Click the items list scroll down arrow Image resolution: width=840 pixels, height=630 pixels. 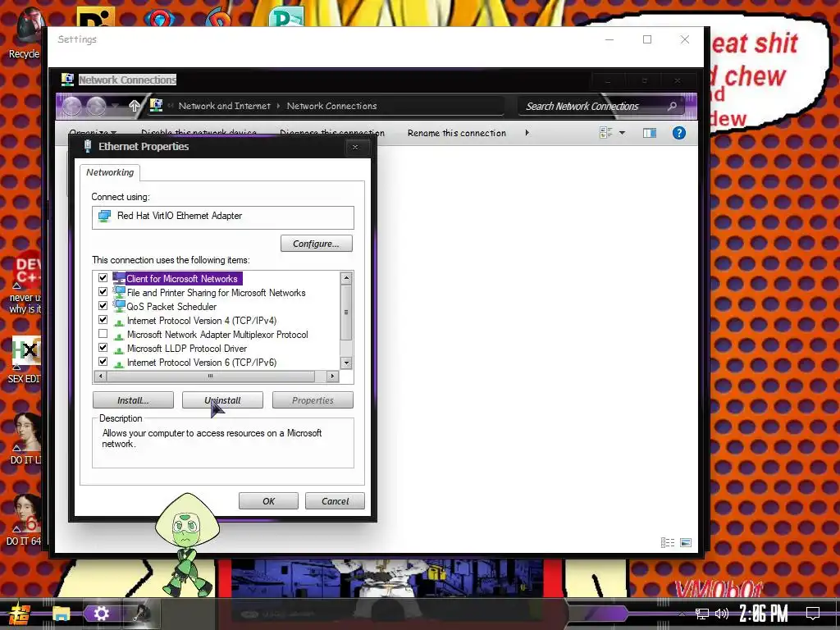point(346,363)
